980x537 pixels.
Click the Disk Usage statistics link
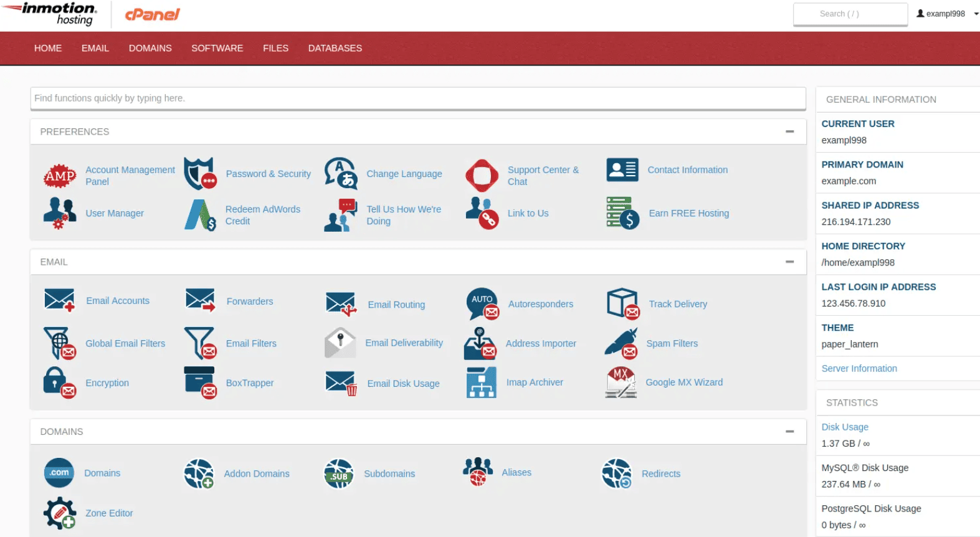(x=844, y=427)
